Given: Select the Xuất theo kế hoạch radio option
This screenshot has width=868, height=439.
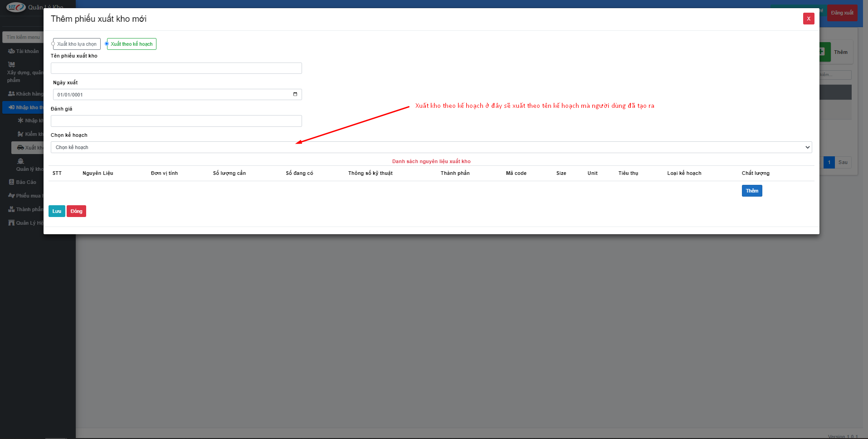Looking at the screenshot, I should coord(107,44).
